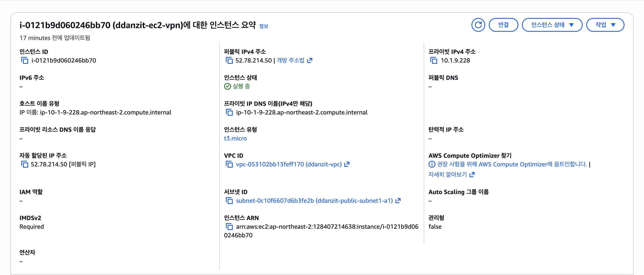Click the 정보 link next to the title
Image resolution: width=644 pixels, height=275 pixels.
pos(263,26)
